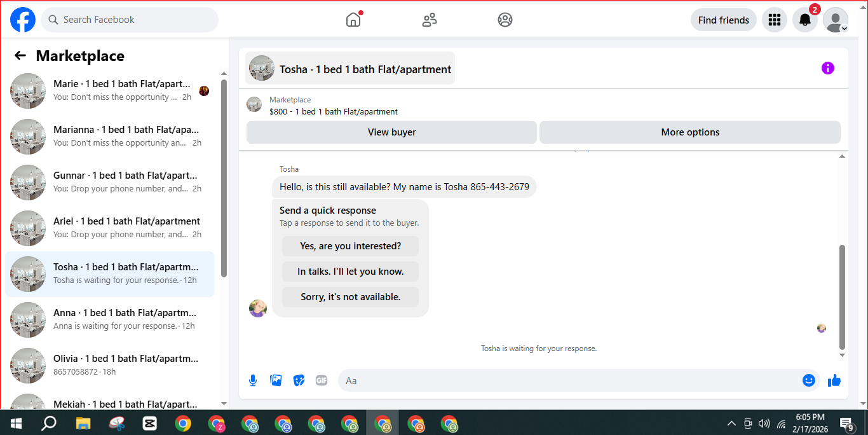
Task: Send a thumbs-up like
Action: click(834, 380)
